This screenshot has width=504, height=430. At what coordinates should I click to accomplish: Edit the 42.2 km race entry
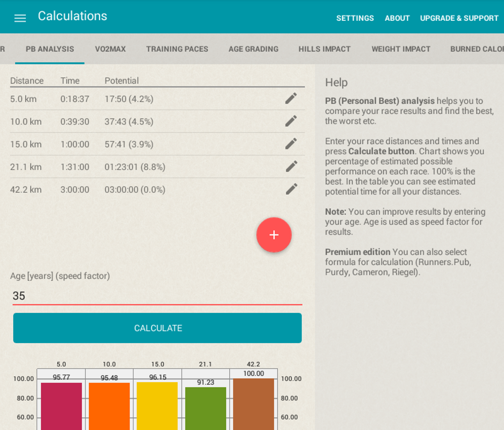291,189
